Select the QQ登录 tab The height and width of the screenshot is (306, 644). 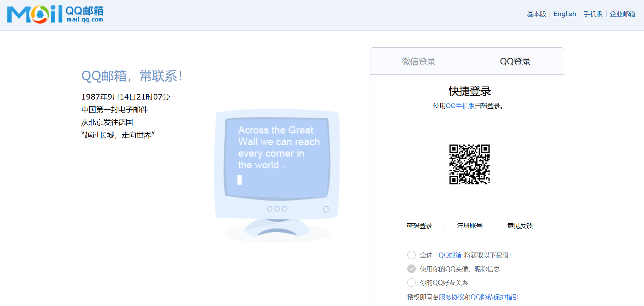coord(515,62)
